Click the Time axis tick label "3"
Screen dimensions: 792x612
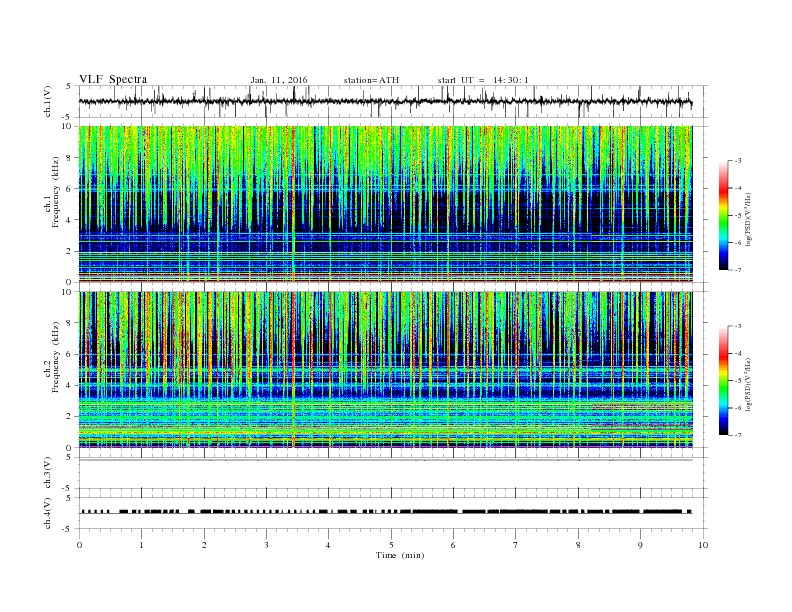[266, 545]
